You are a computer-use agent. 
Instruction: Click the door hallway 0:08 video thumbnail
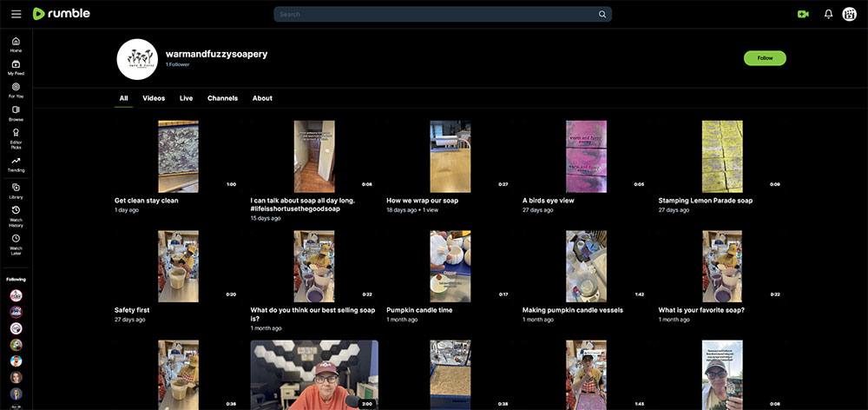[314, 157]
